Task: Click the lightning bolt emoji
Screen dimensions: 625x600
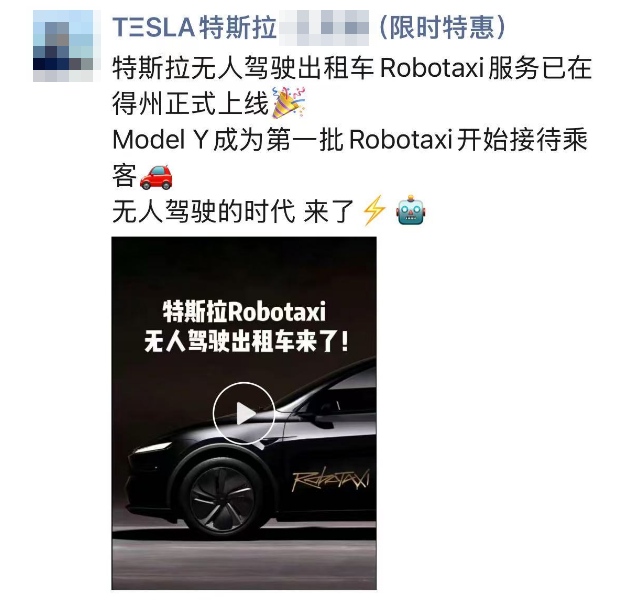Action: click(374, 210)
